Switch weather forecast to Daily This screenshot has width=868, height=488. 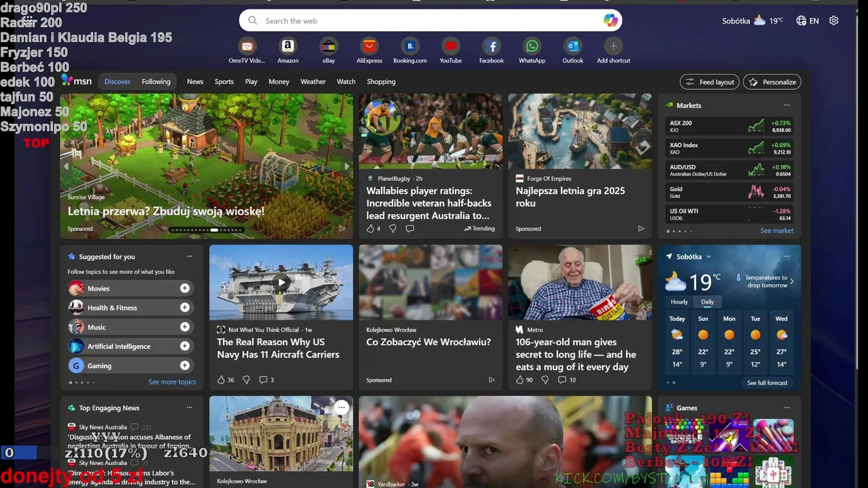point(707,302)
